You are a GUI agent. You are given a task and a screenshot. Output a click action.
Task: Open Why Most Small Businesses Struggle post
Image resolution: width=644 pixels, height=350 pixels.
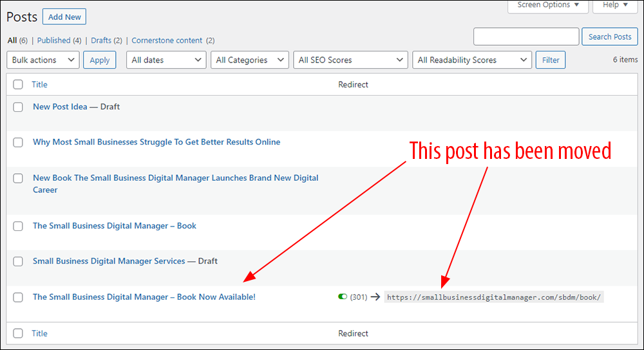156,142
